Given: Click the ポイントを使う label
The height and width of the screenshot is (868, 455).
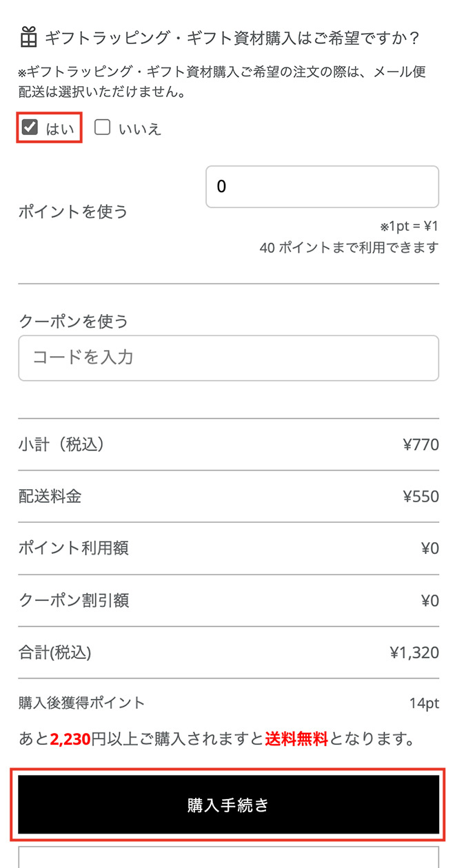Looking at the screenshot, I should (73, 211).
